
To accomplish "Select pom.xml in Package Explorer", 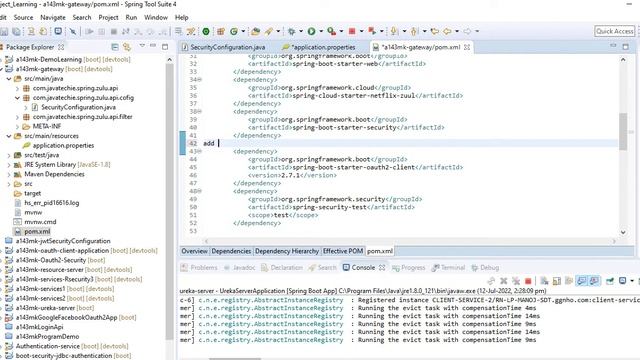I will pyautogui.click(x=37, y=231).
